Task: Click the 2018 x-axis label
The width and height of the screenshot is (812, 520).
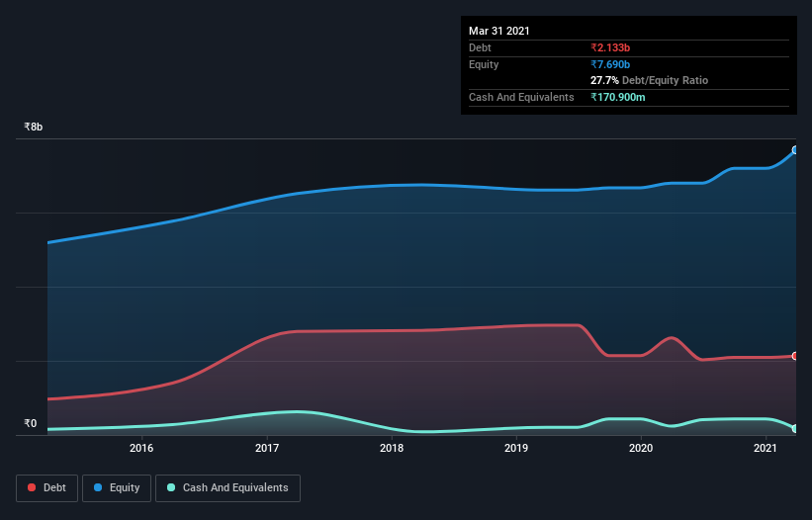Action: tap(392, 448)
